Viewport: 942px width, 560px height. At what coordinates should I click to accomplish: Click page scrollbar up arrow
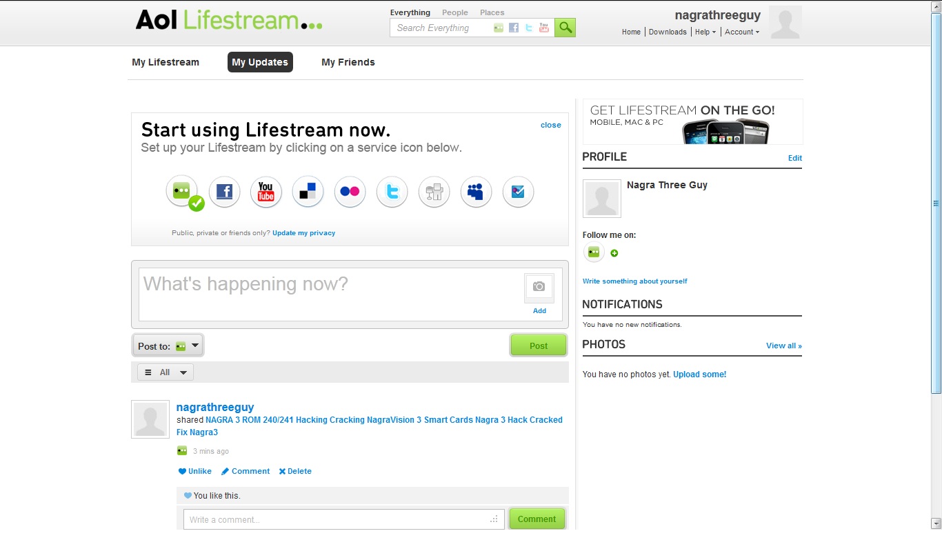[936, 6]
